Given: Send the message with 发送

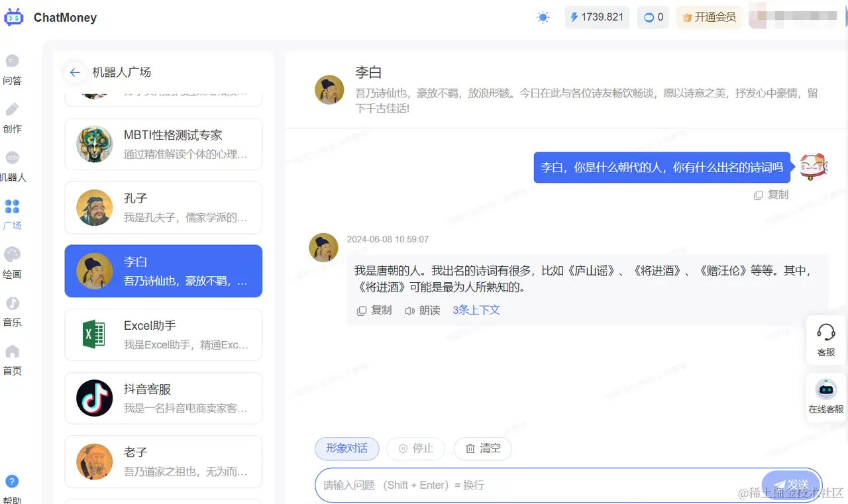Looking at the screenshot, I should coord(791,485).
